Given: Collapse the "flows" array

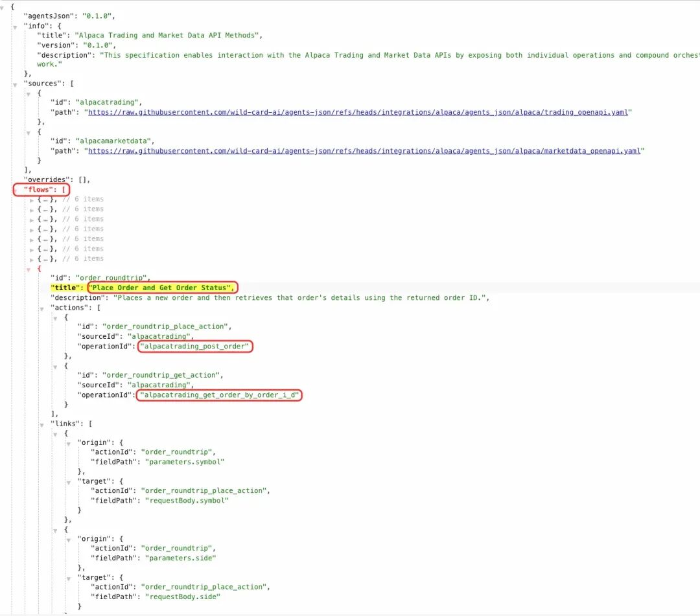Looking at the screenshot, I should click(x=16, y=191).
